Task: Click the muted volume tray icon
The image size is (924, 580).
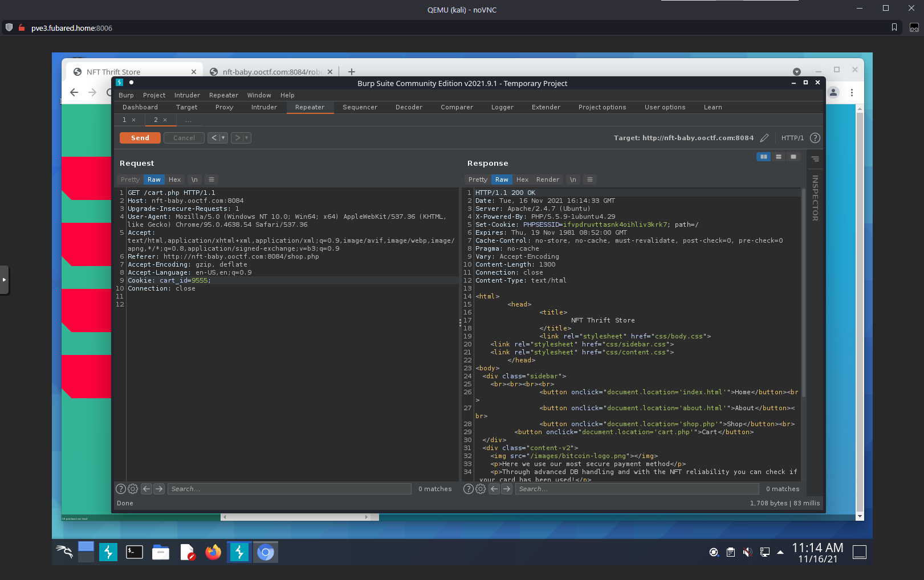Action: point(747,552)
